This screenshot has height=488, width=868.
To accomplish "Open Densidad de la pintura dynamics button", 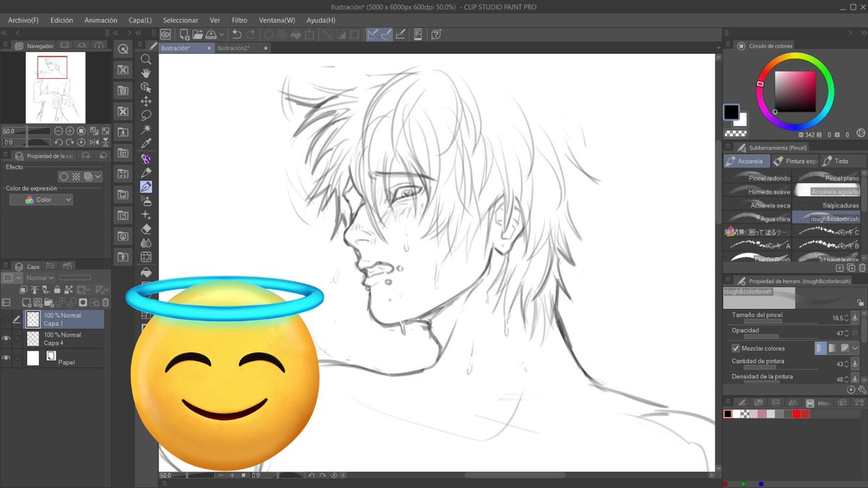I will (855, 379).
